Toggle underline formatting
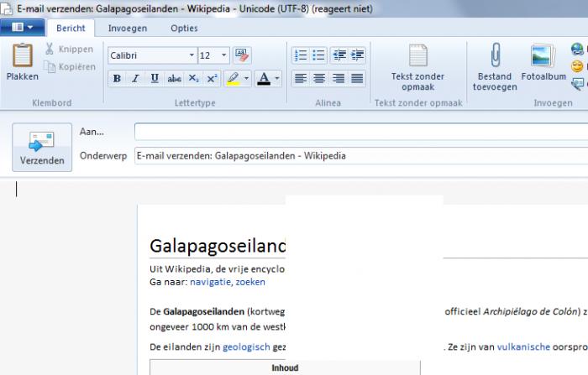Image resolution: width=588 pixels, height=375 pixels. [155, 78]
